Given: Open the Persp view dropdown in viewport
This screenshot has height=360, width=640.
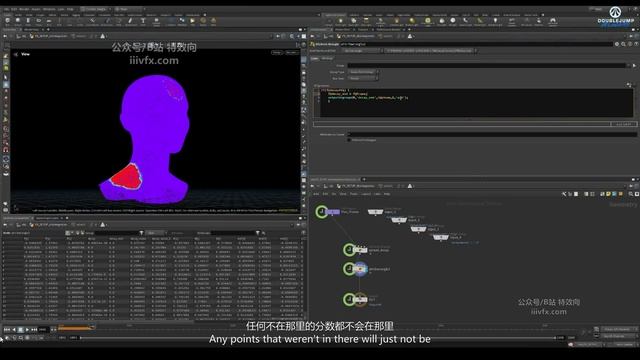Looking at the screenshot, I should [x=277, y=53].
